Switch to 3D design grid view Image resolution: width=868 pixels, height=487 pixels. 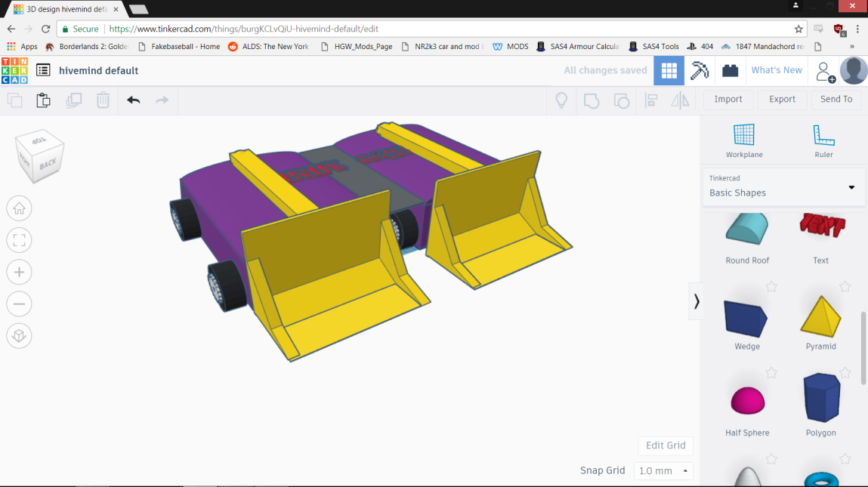pos(669,70)
